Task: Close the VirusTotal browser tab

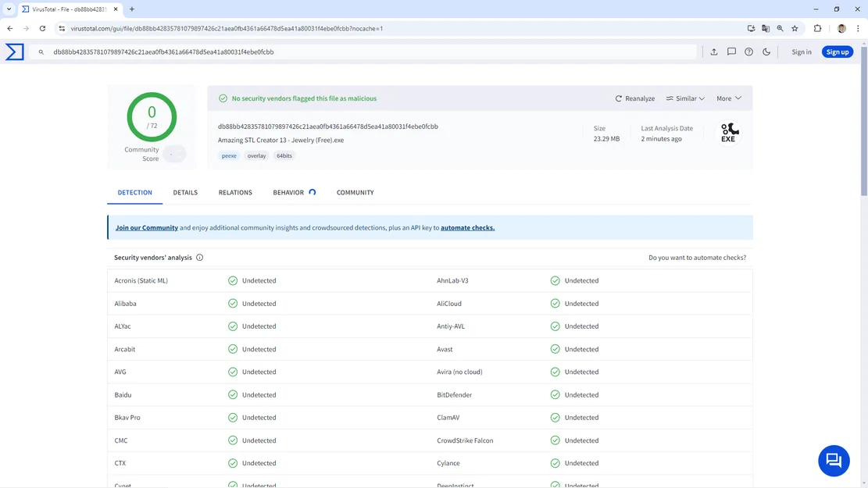Action: tap(115, 9)
